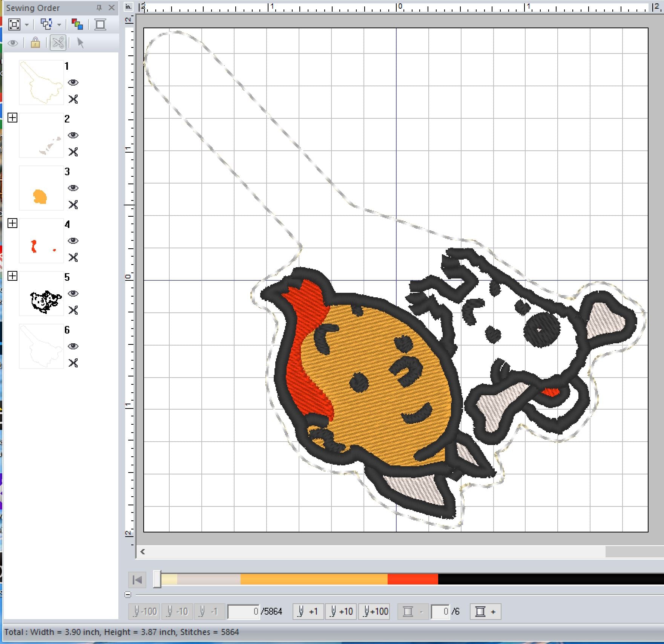Click the scissors icon for item 3
The image size is (664, 644).
click(x=73, y=205)
